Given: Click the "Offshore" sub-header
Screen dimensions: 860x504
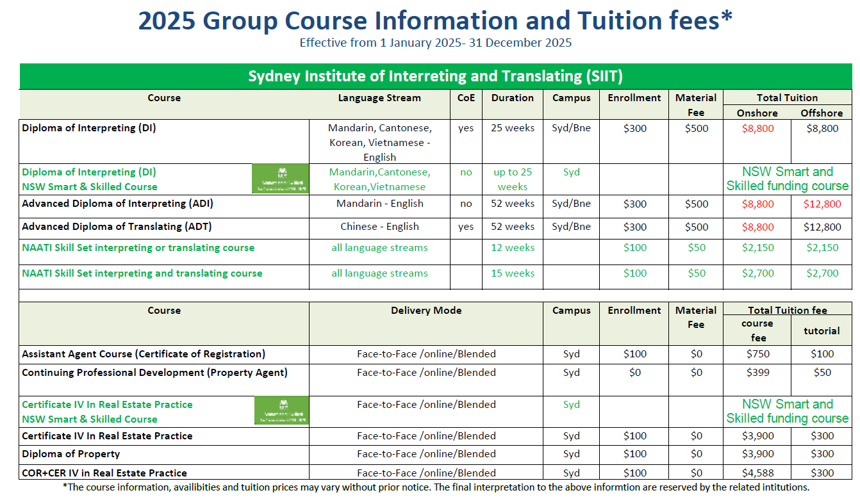Looking at the screenshot, I should (x=822, y=113).
